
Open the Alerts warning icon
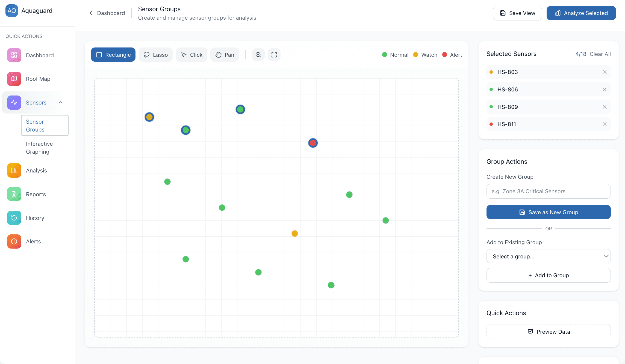(14, 241)
